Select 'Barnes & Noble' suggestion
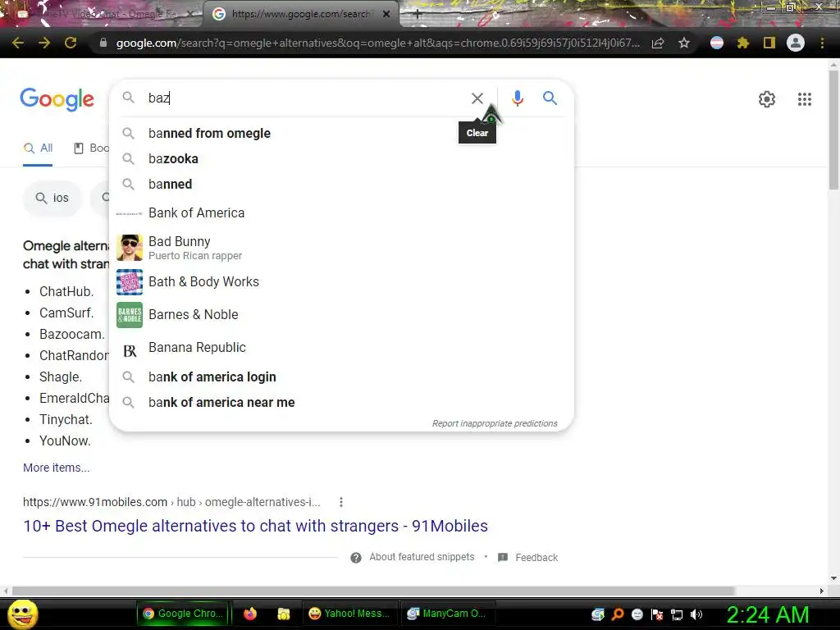840x630 pixels. pos(341,314)
